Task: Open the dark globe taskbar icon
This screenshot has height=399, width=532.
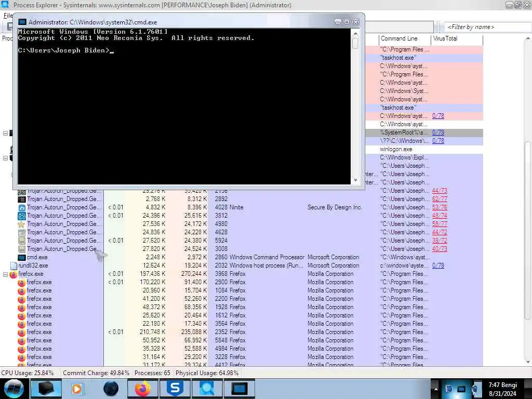Action: click(x=111, y=389)
